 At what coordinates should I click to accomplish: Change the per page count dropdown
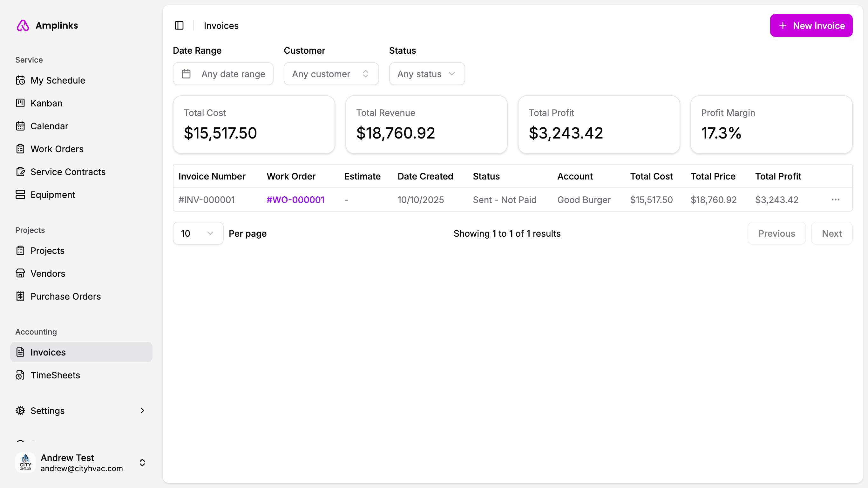pyautogui.click(x=198, y=233)
